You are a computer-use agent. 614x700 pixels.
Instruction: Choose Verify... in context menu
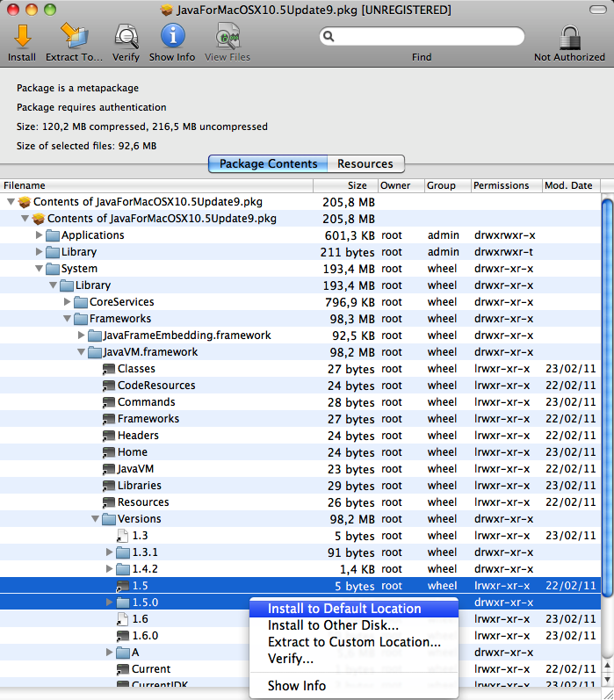(x=354, y=659)
